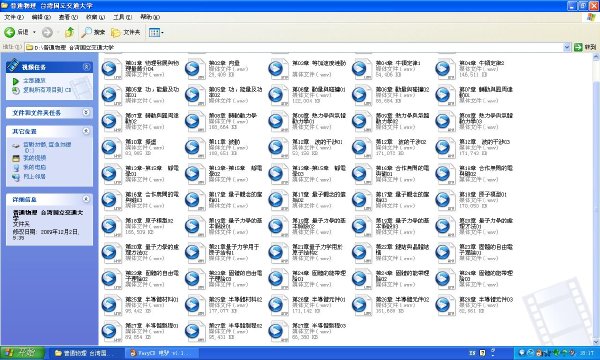Select file name 第03章 等加速度運動
The image size is (600, 360).
pos(319,63)
